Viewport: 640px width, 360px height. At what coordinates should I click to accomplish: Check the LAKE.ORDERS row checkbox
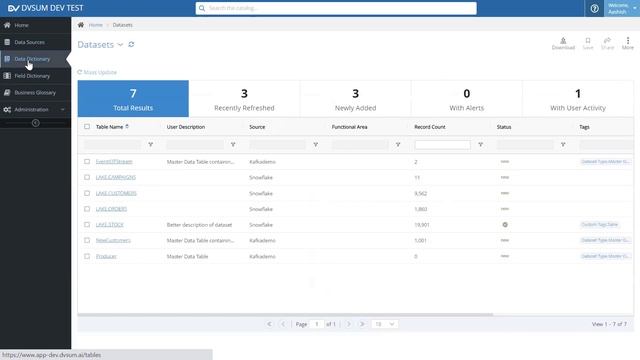coord(87,209)
